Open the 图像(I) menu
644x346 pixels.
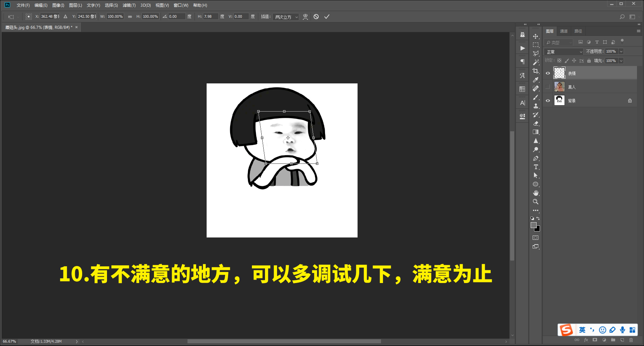pyautogui.click(x=58, y=5)
